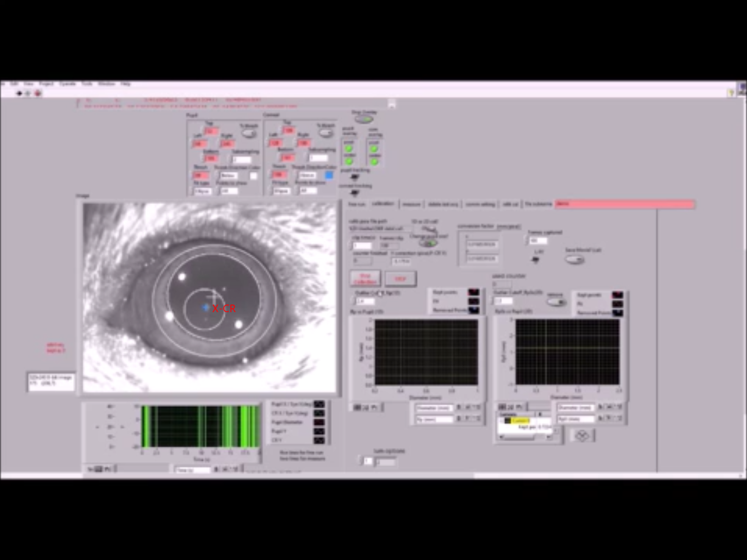This screenshot has width=747, height=560.
Task: Select cursor tool in left calibration graph palette
Action: pyautogui.click(x=358, y=407)
